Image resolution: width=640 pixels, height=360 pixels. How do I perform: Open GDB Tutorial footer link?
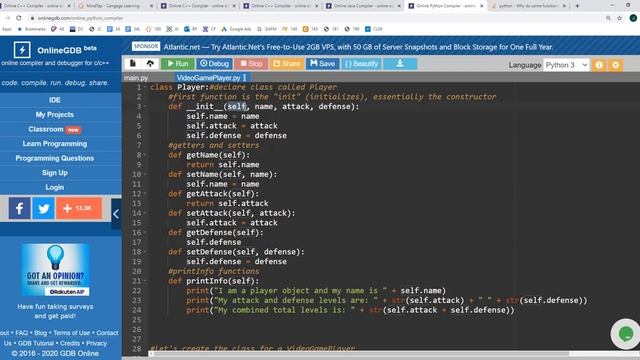coord(36,343)
